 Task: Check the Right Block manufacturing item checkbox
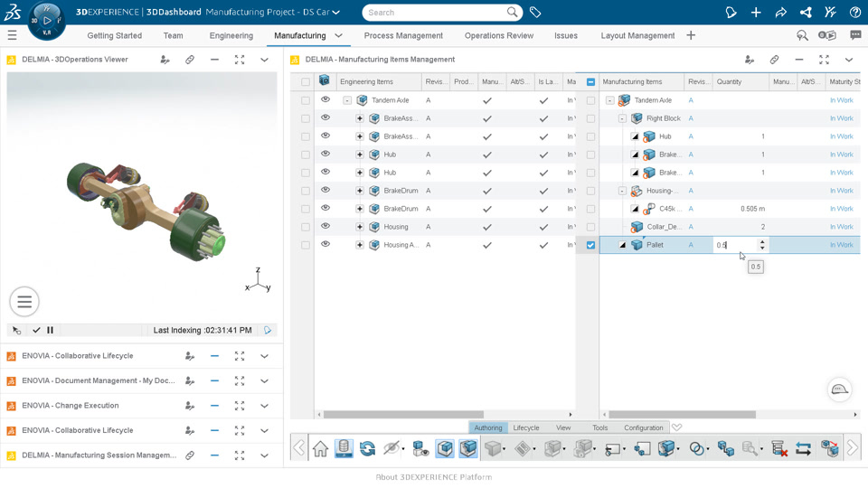[590, 118]
